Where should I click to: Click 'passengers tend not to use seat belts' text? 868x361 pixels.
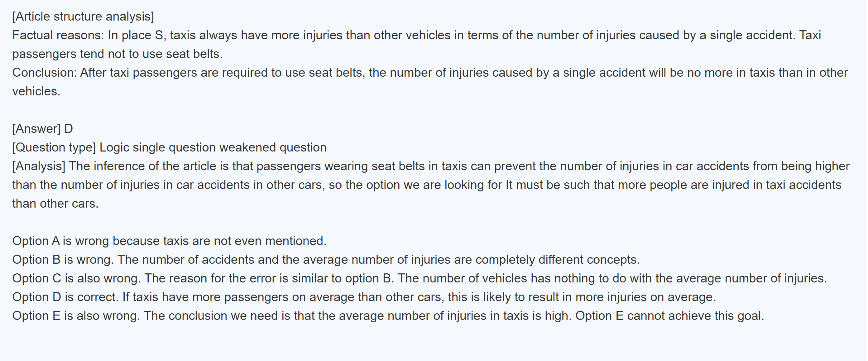(117, 54)
